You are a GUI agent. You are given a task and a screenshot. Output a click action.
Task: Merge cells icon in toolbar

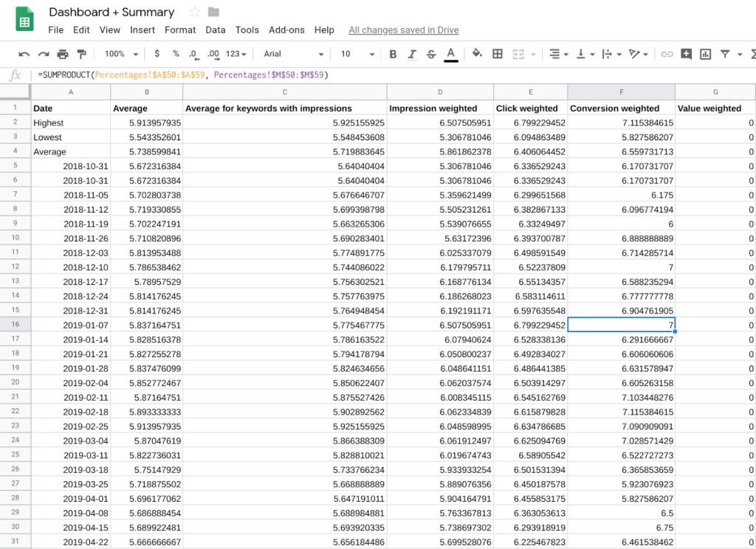pos(518,54)
